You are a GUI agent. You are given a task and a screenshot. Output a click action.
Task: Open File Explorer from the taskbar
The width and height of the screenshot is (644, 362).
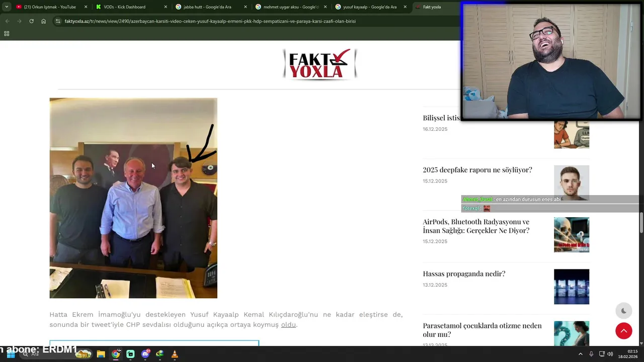101,354
